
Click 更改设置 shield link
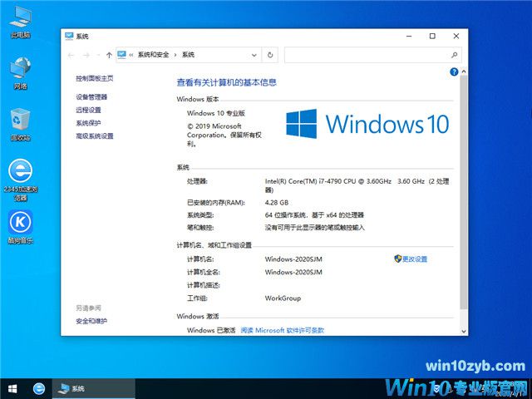[411, 259]
